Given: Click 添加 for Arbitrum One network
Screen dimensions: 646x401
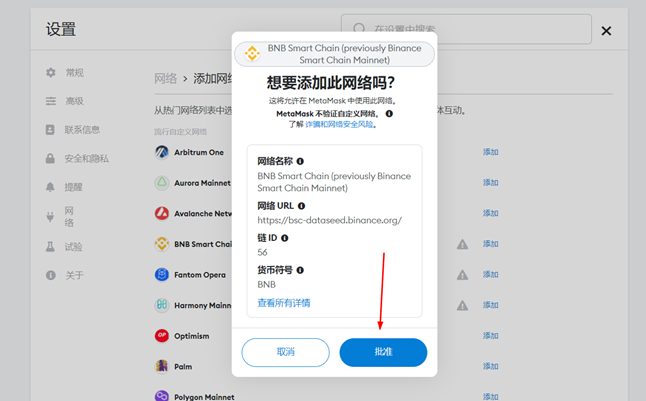Looking at the screenshot, I should pos(490,152).
